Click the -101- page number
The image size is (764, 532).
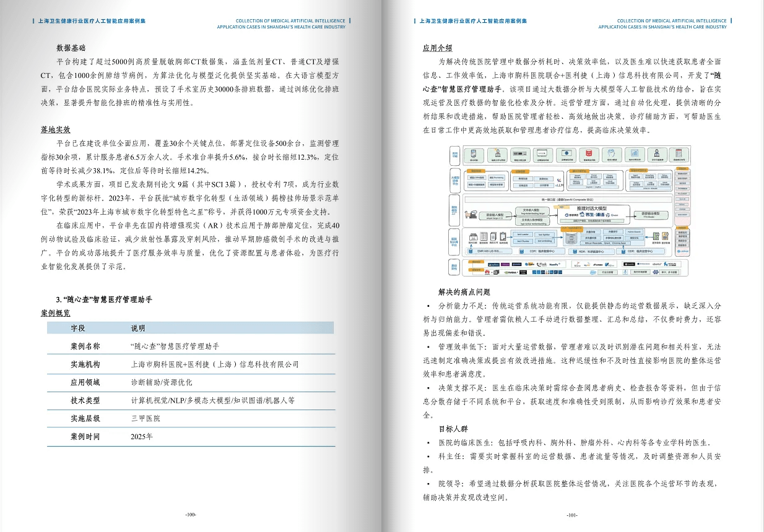tap(572, 515)
